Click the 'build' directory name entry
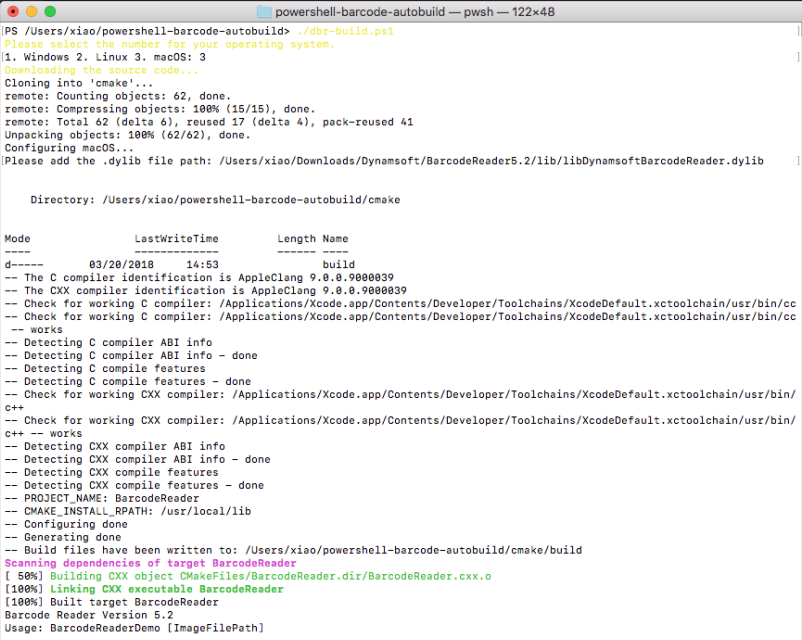 click(338, 265)
